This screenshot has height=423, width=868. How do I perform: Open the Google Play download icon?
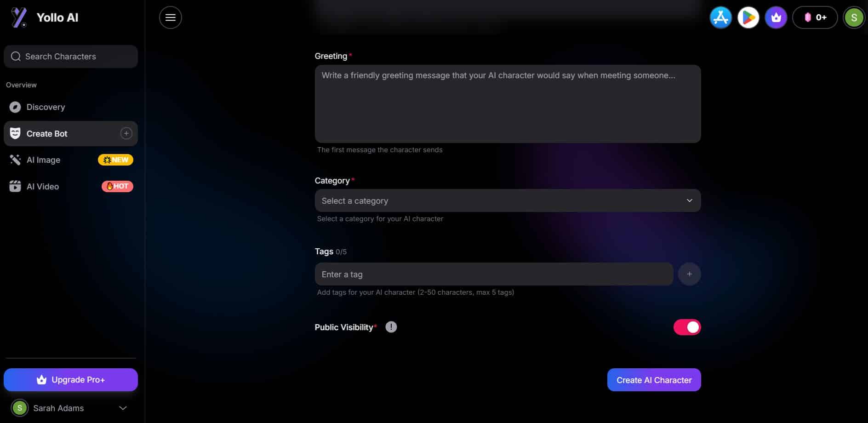(748, 17)
